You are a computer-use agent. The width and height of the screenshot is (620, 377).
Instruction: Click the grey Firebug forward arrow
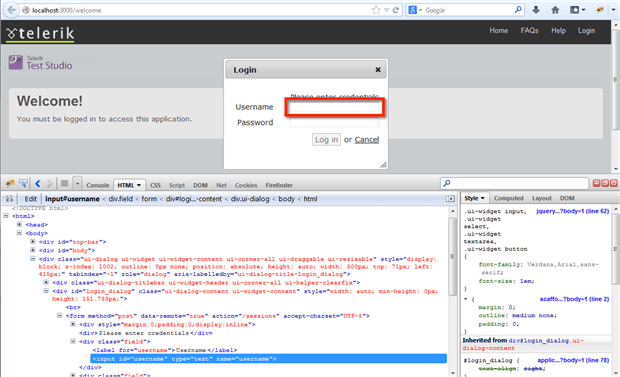click(49, 184)
